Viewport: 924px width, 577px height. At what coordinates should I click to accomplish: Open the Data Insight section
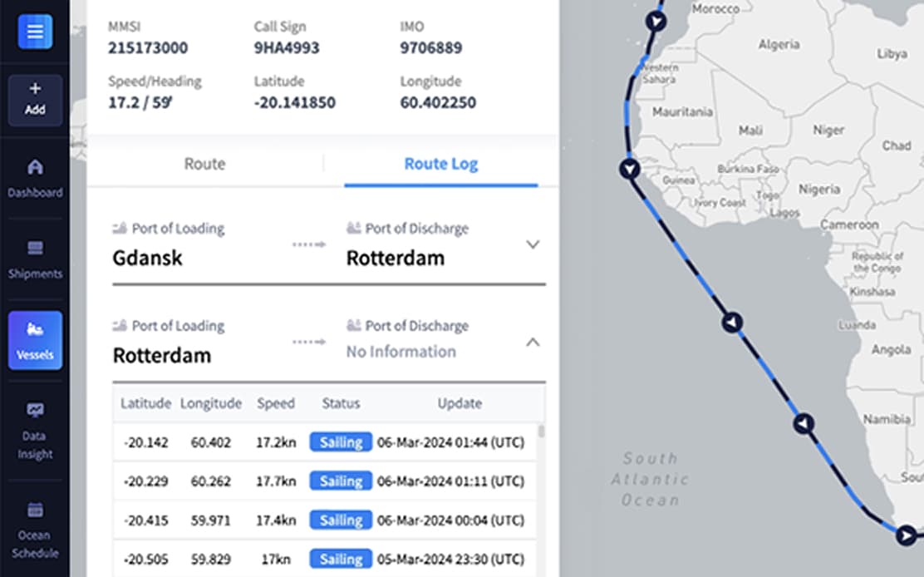[x=35, y=426]
